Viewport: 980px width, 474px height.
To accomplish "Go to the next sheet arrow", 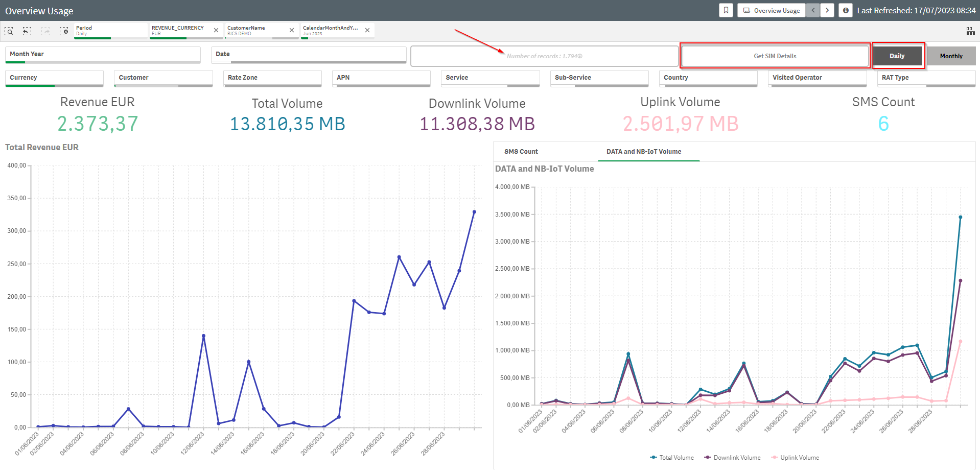I will (x=827, y=10).
